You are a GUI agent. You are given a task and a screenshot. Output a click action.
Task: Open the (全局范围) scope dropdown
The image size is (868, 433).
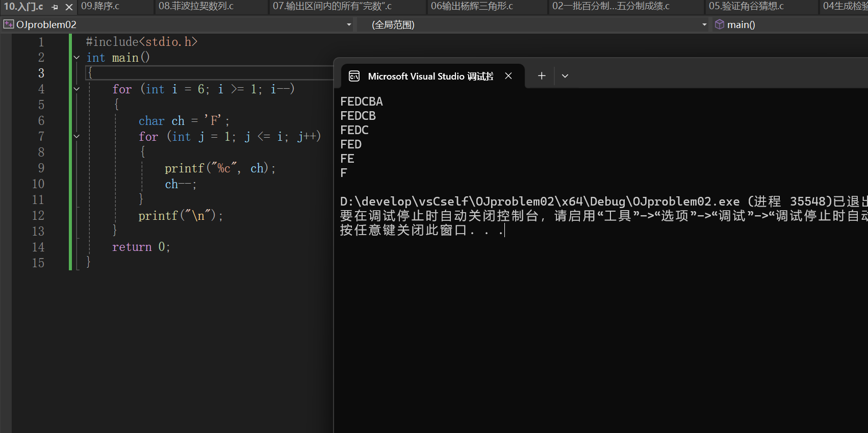(704, 24)
